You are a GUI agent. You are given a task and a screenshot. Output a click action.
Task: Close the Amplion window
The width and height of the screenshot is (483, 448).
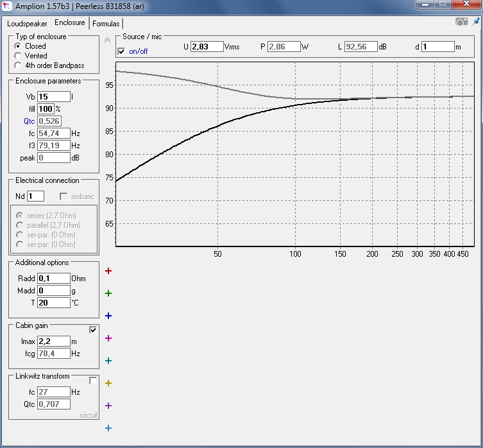[466, 4]
